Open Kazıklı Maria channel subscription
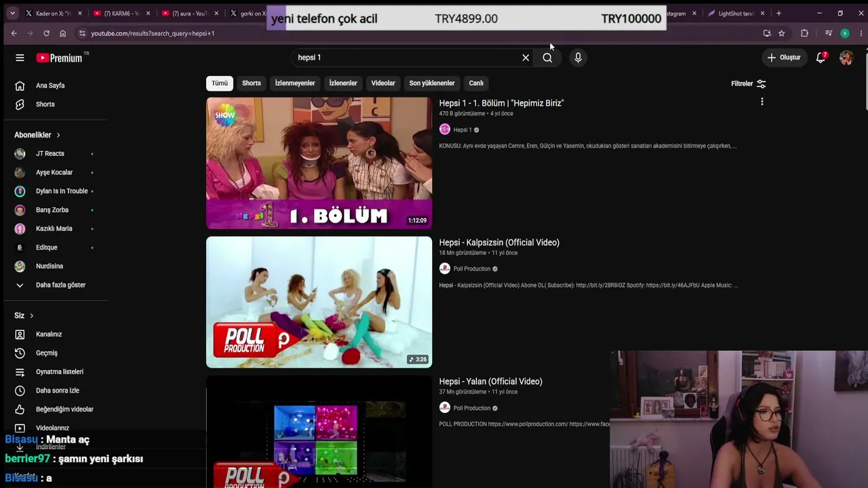868x488 pixels. (56, 228)
